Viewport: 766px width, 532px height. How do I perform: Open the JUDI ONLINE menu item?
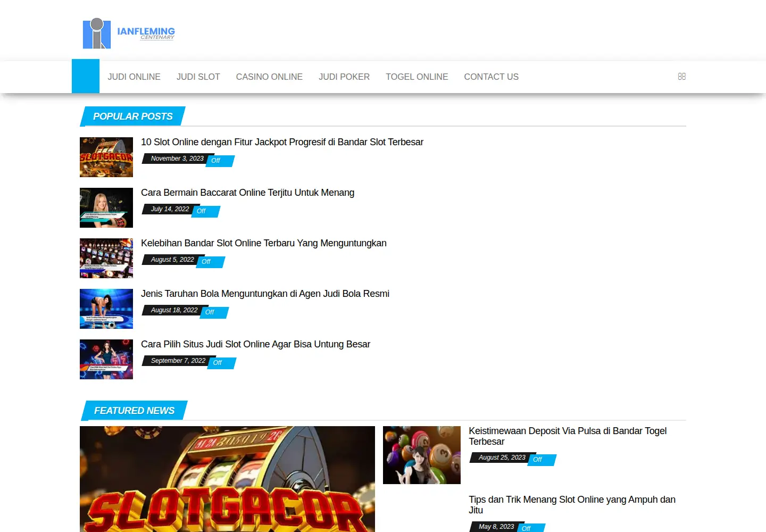[x=134, y=77]
